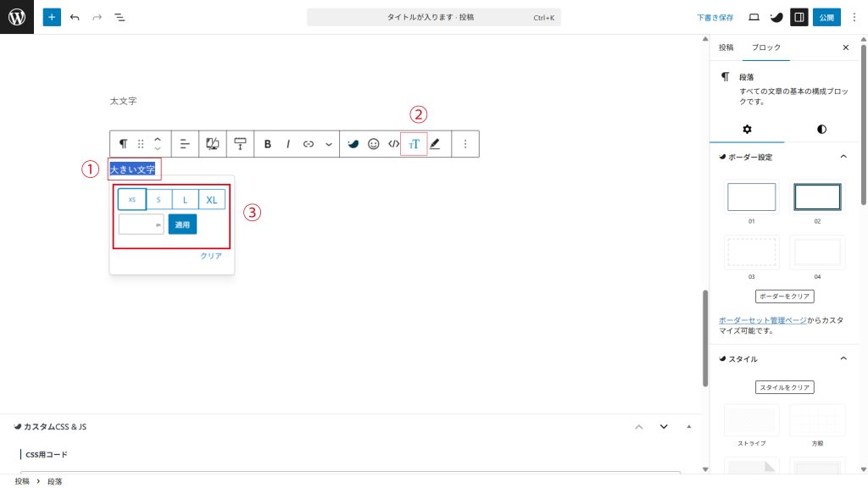This screenshot has height=488, width=868.
Task: Click the blue 適用 button
Action: pos(182,225)
